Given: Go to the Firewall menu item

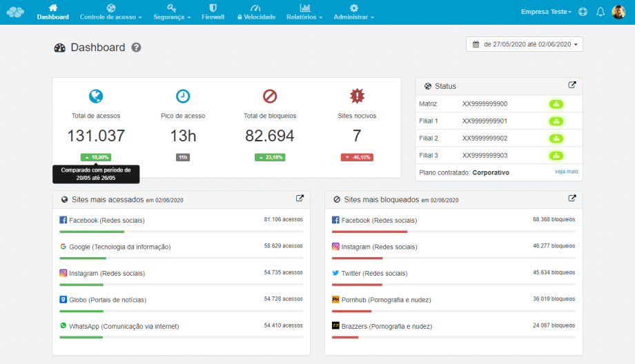Looking at the screenshot, I should pos(213,12).
